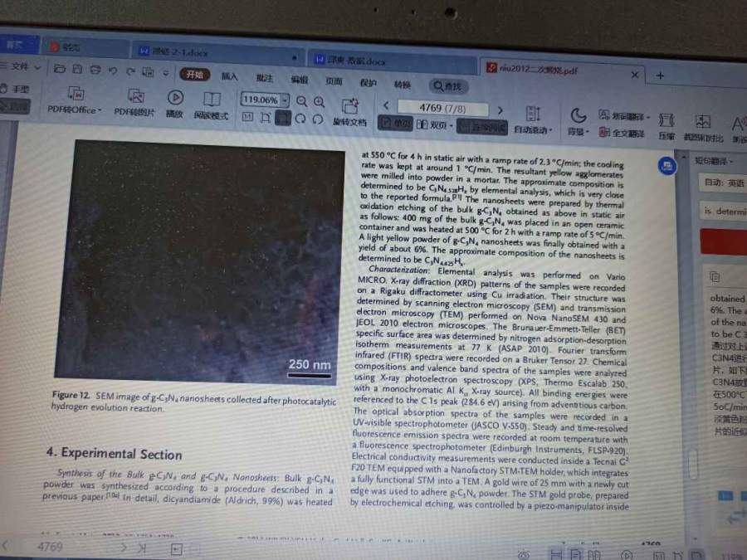Rotate the page counter-clockwise icon
Viewport: 747px width, 560px height.
pyautogui.click(x=318, y=119)
